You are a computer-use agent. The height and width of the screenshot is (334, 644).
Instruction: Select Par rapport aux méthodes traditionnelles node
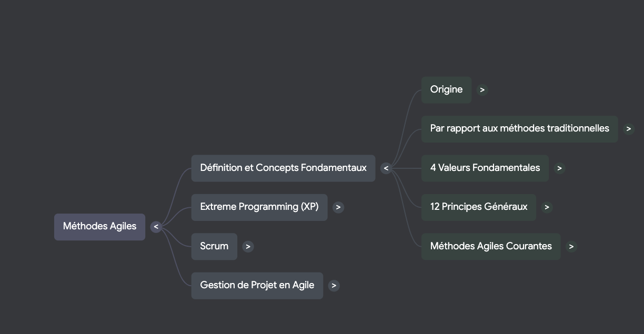[x=519, y=129]
